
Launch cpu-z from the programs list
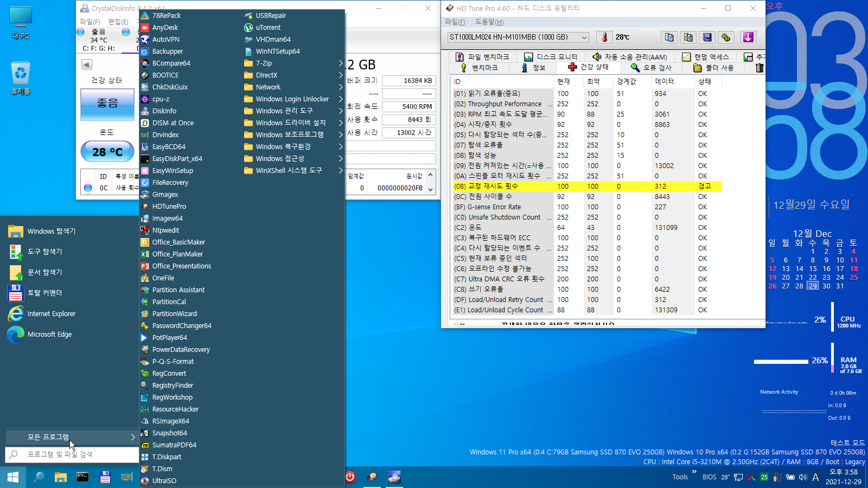[x=161, y=99]
